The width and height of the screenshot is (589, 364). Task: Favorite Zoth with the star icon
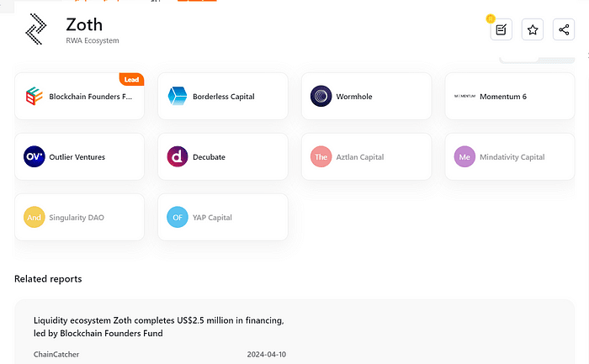coord(533,30)
